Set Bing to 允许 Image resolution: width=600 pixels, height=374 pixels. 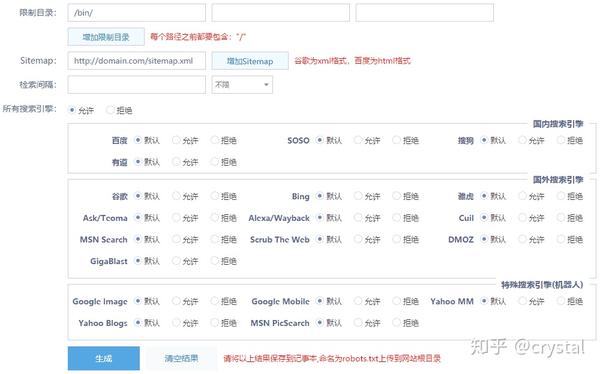(358, 196)
